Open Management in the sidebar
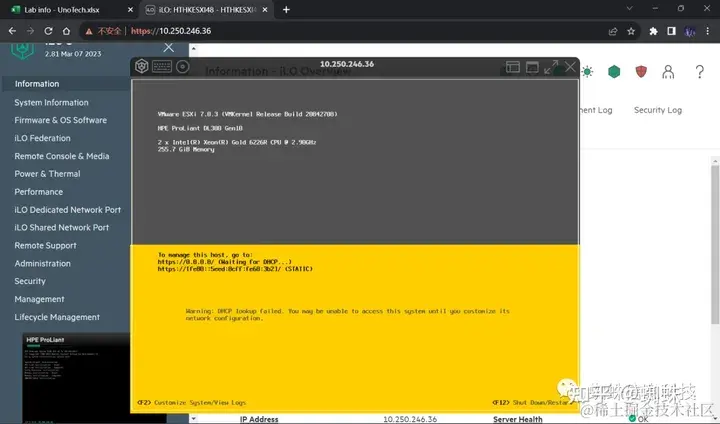This screenshot has height=424, width=720. point(39,300)
